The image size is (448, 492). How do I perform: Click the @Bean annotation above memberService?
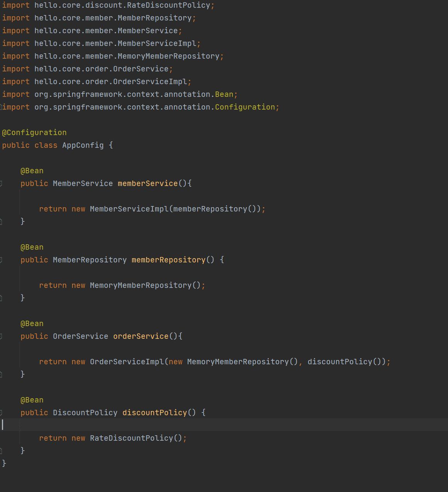[x=32, y=171]
